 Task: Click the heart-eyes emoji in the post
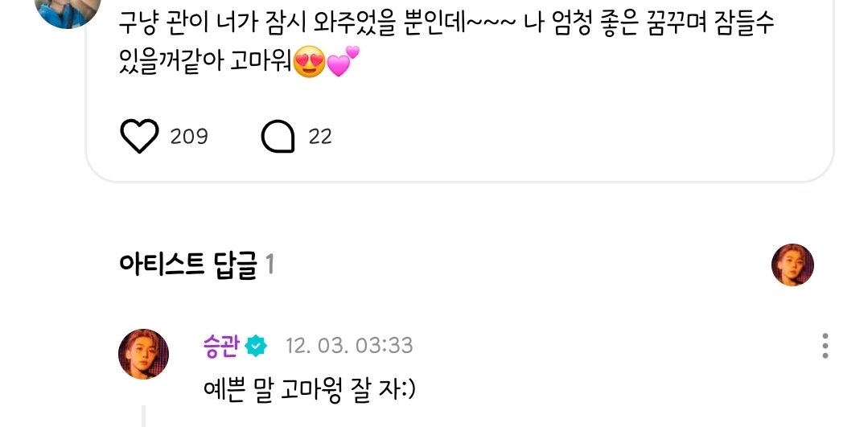(310, 62)
